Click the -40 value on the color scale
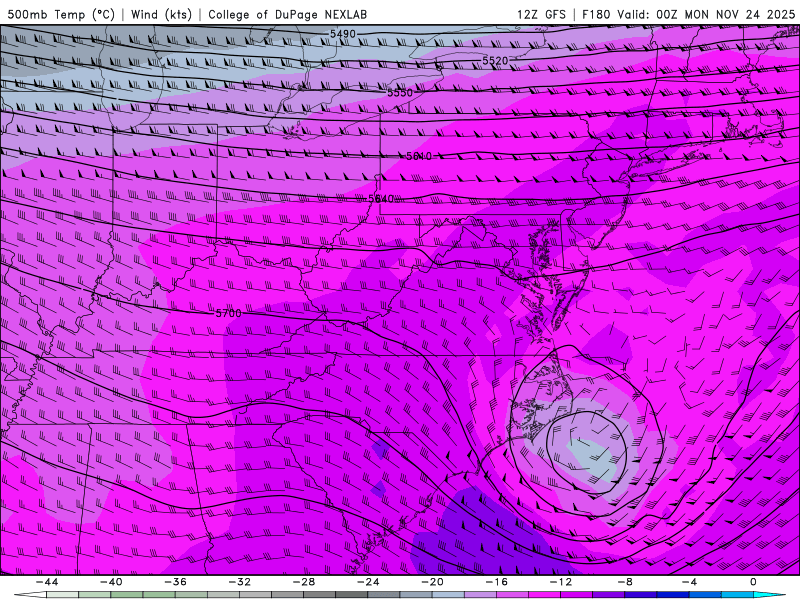800x600 pixels. click(x=111, y=582)
